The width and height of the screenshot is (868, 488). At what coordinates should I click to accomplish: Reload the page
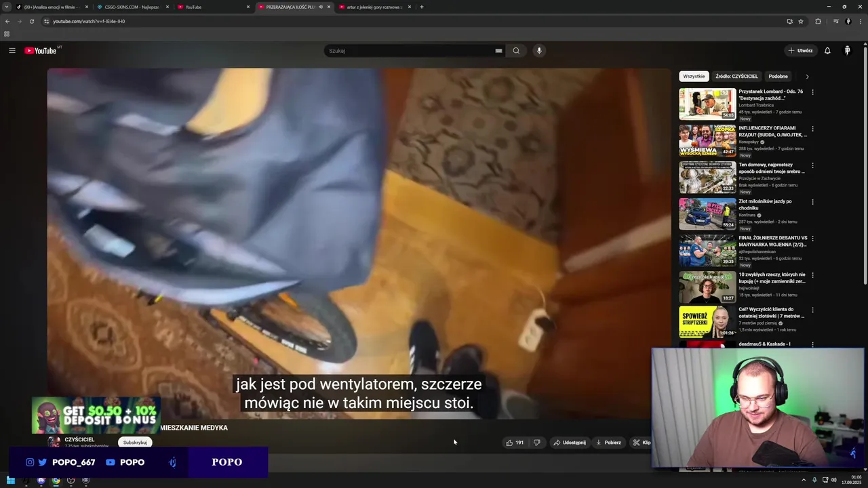point(31,21)
